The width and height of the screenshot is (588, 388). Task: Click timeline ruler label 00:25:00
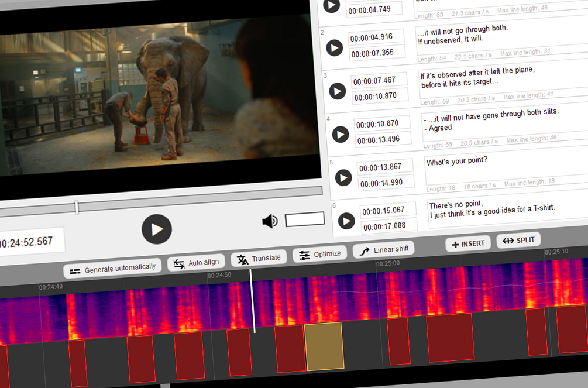click(x=388, y=263)
